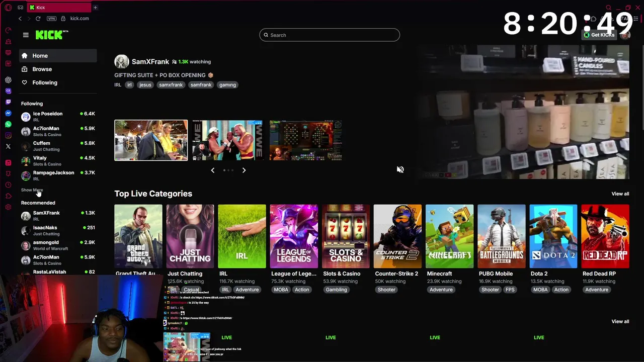This screenshot has width=644, height=362.
Task: Open Instagram in the browser sidebar
Action: [x=8, y=135]
